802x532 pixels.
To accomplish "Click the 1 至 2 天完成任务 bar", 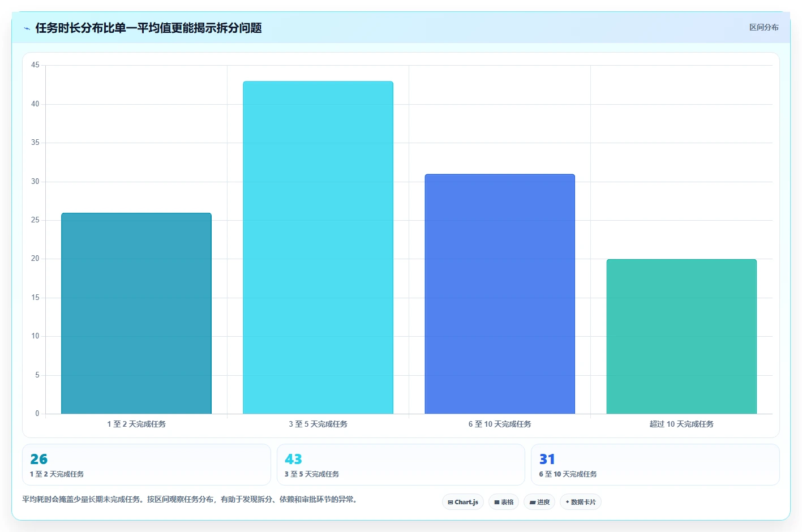I will (x=136, y=314).
